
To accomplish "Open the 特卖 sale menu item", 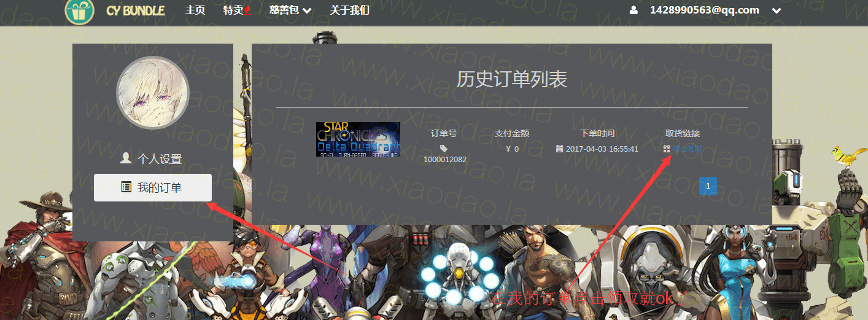I will (236, 10).
